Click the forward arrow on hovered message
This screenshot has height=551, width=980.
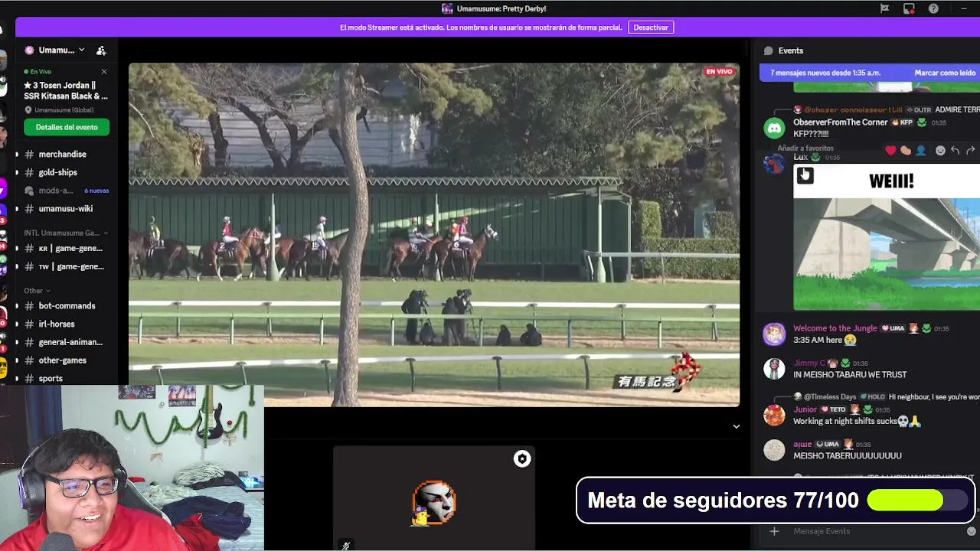971,151
